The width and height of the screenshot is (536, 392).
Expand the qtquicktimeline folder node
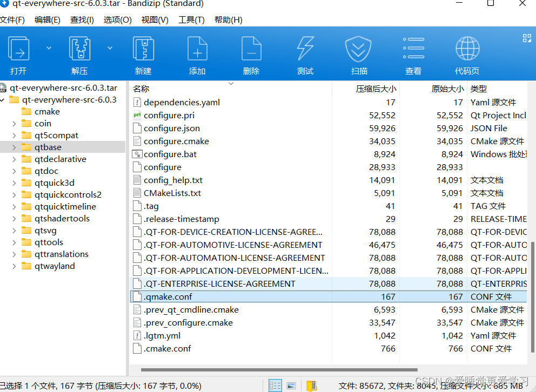pos(14,207)
